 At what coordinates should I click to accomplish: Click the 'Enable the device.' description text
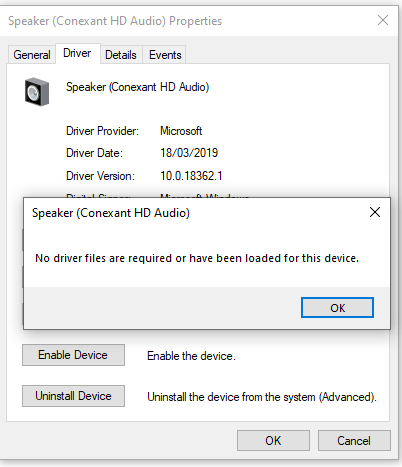click(x=191, y=356)
